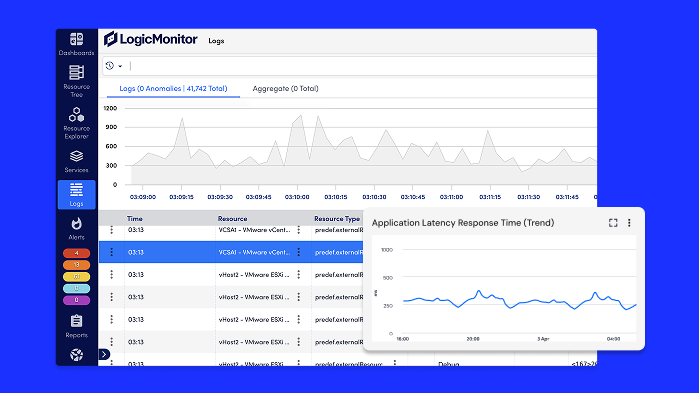Image resolution: width=699 pixels, height=393 pixels.
Task: Open row menu of third vHost2 row
Action: (111, 319)
